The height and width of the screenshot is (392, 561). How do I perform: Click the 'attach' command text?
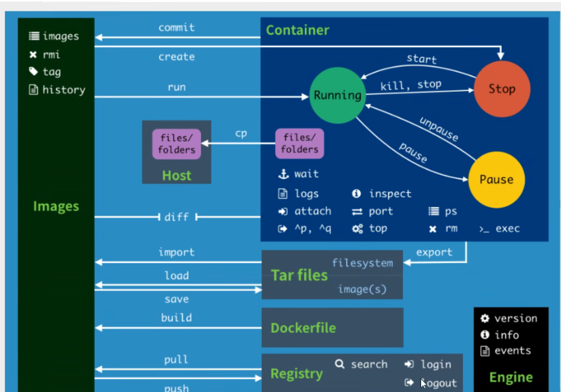(313, 211)
